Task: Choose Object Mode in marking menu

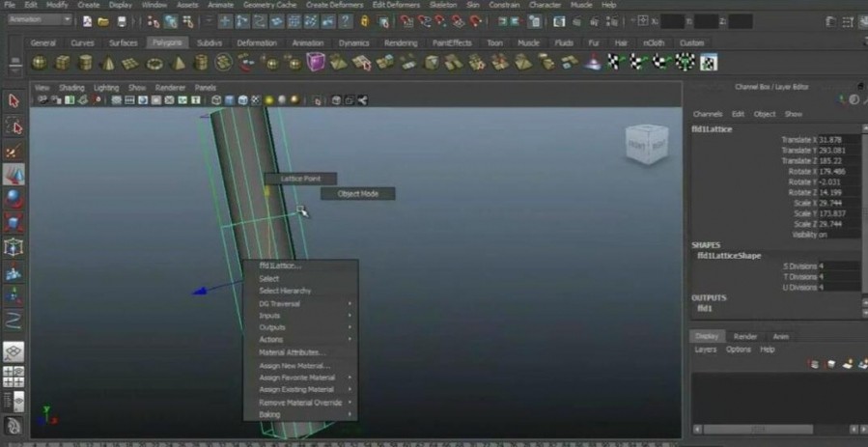Action: (x=357, y=194)
